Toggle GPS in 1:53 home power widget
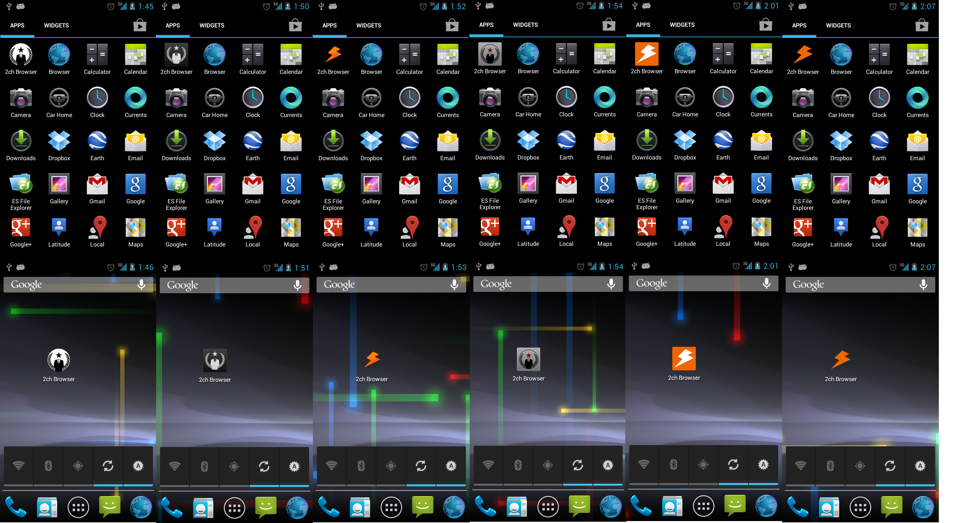 coord(391,466)
